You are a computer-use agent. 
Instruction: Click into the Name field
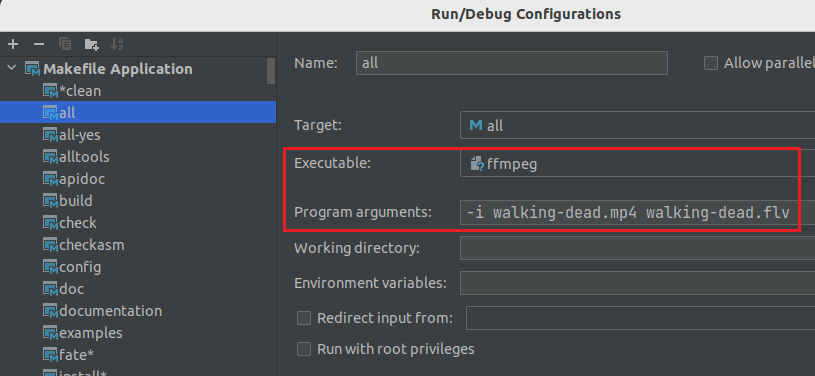511,63
